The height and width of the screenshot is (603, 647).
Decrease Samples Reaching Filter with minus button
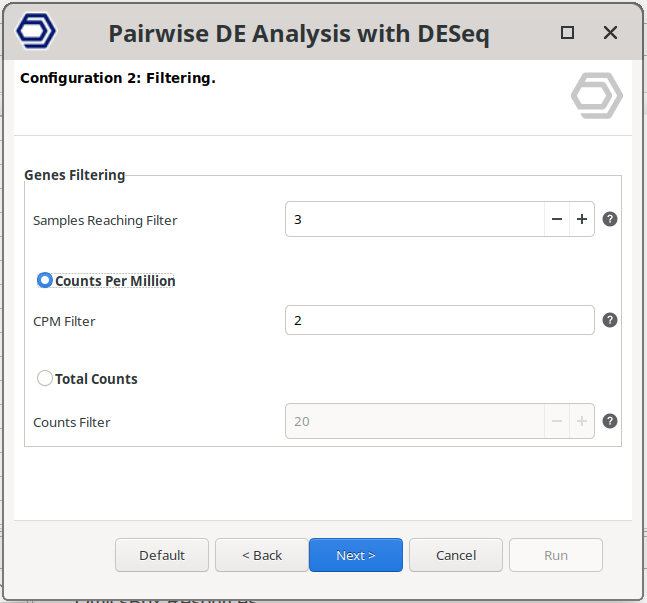coord(557,219)
